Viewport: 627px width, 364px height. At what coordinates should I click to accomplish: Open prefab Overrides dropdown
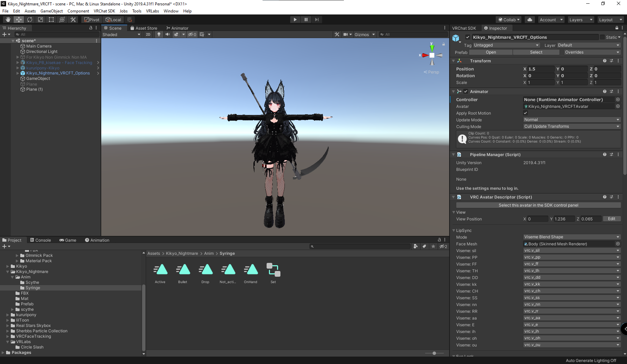[x=592, y=52]
